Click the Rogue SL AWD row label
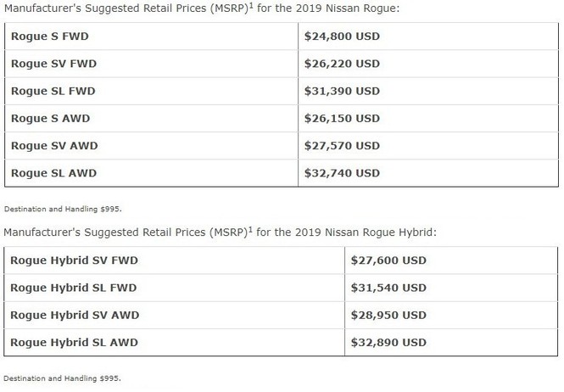Image resolution: width=564 pixels, height=392 pixels. pyautogui.click(x=54, y=173)
